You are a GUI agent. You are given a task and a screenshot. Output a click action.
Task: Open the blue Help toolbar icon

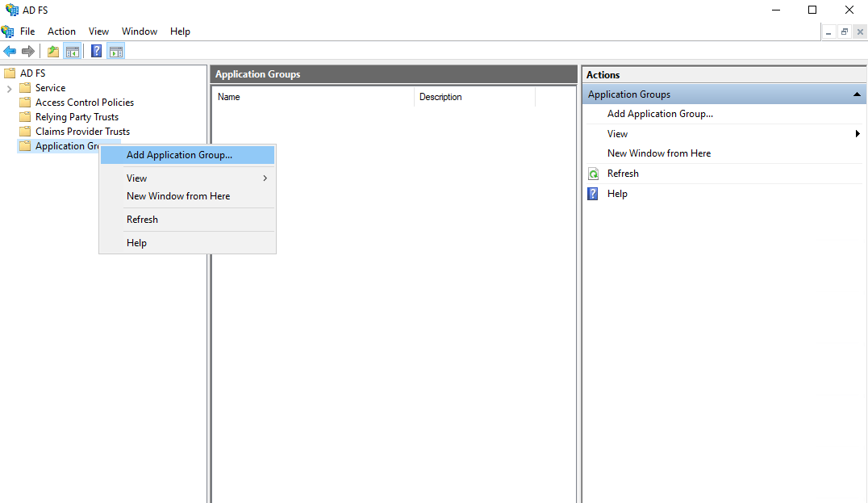(x=96, y=52)
